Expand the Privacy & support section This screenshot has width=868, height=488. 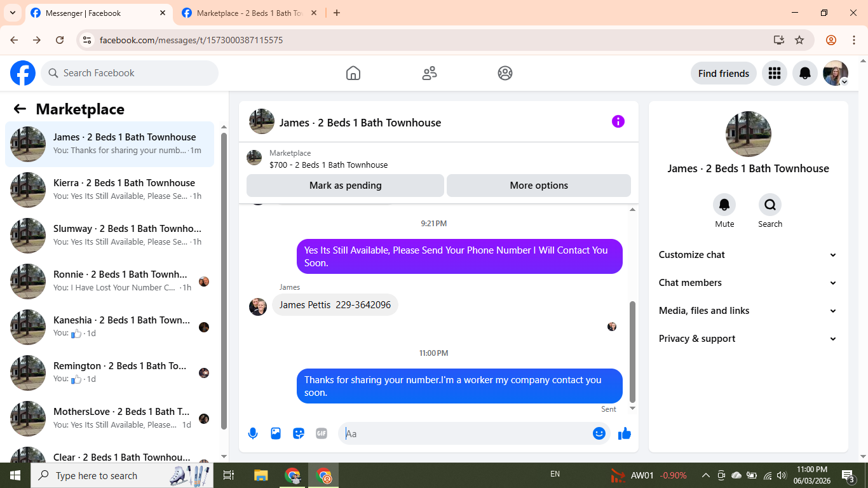748,339
